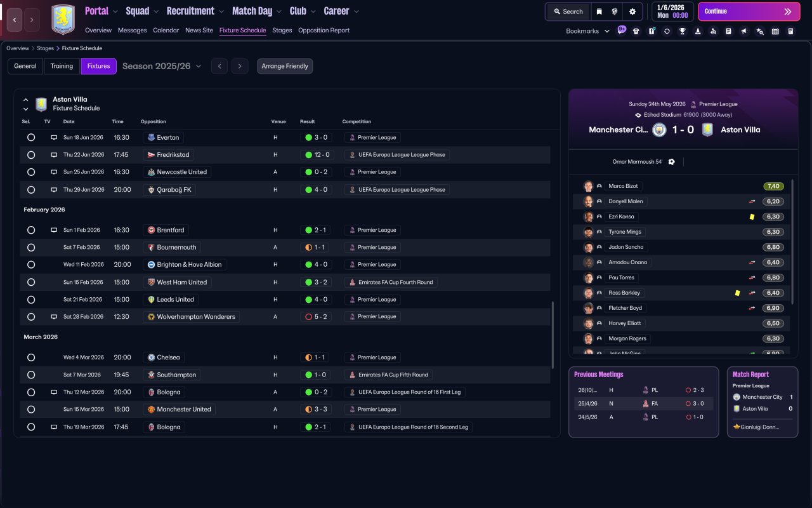Select the Manchester United fixture radio button

31,410
